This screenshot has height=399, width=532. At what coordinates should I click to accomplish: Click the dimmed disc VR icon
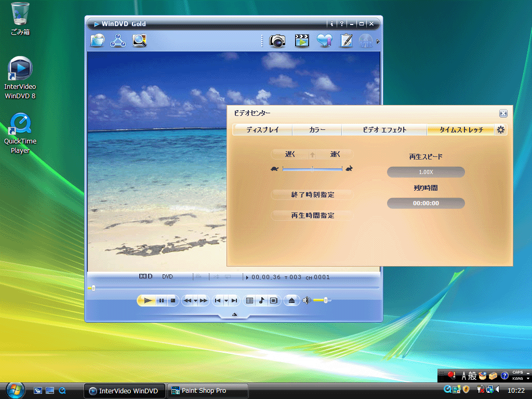click(366, 41)
